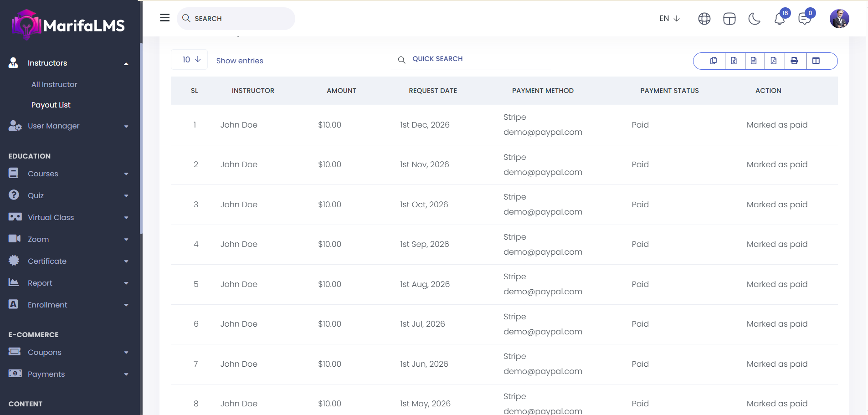868x415 pixels.
Task: Toggle dark mode with the moon icon
Action: click(x=755, y=19)
